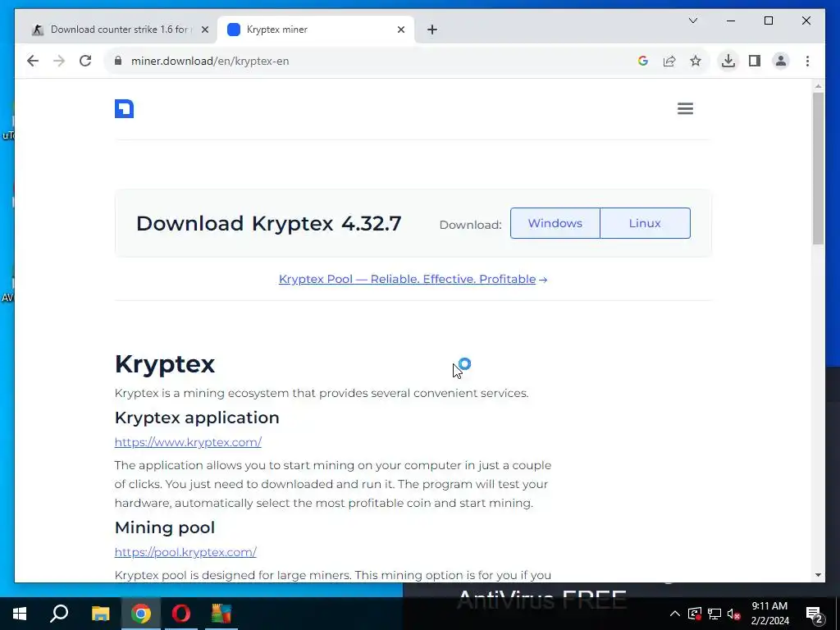
Task: Click the Chrome taskbar icon
Action: pyautogui.click(x=140, y=614)
